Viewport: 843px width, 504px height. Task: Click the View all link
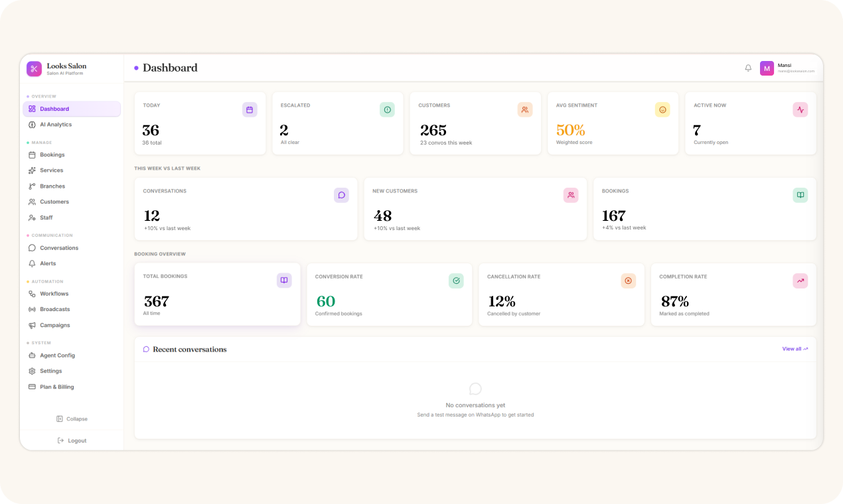pos(795,349)
